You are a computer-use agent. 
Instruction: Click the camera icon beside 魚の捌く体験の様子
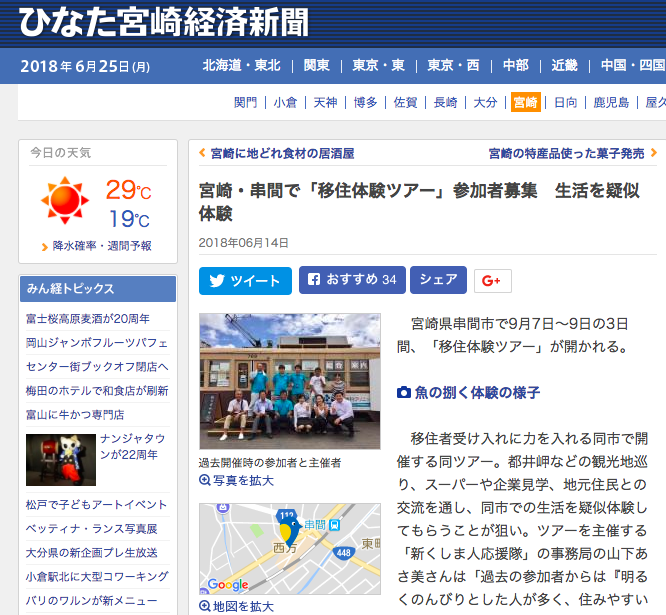coord(404,392)
